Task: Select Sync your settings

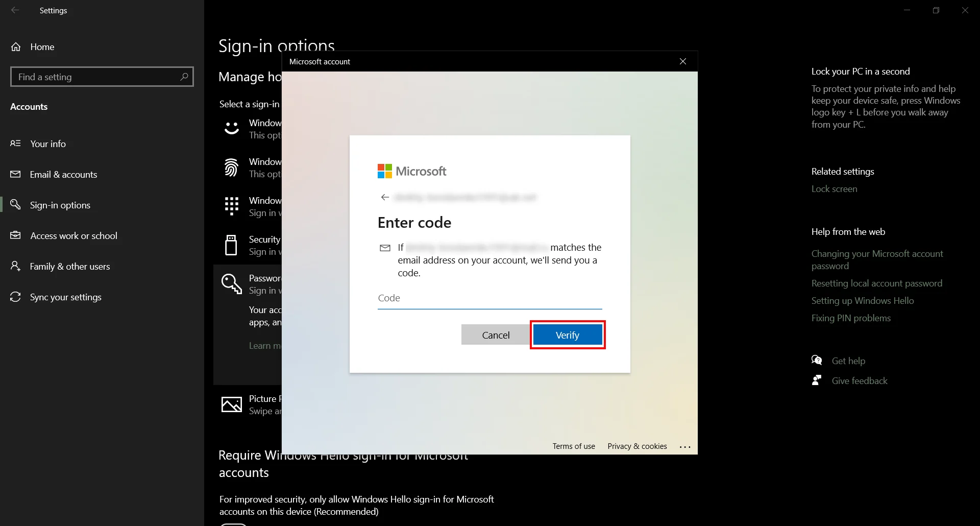Action: coord(65,297)
